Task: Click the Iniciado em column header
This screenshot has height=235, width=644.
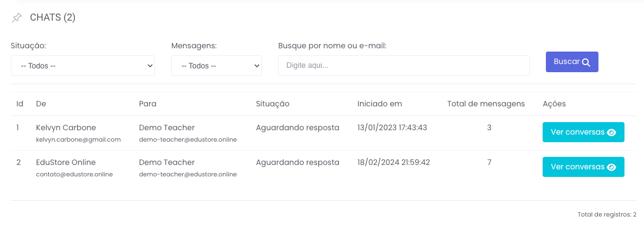Action: (379, 104)
